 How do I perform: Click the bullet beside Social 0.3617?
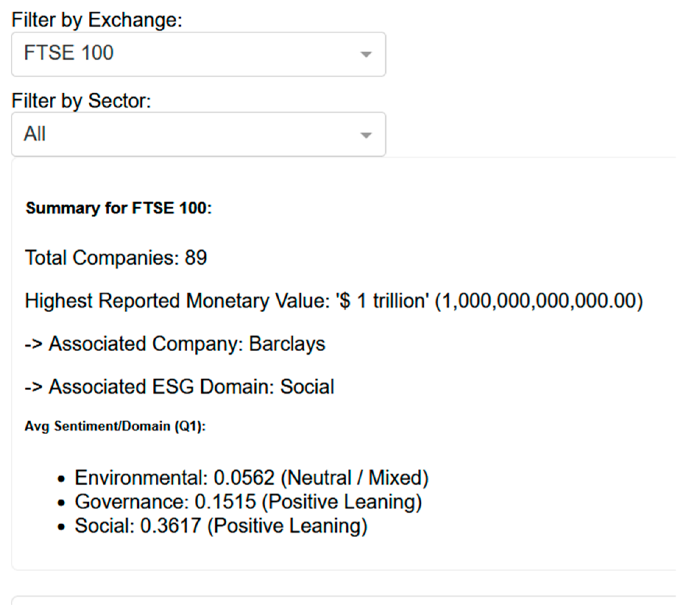(61, 527)
